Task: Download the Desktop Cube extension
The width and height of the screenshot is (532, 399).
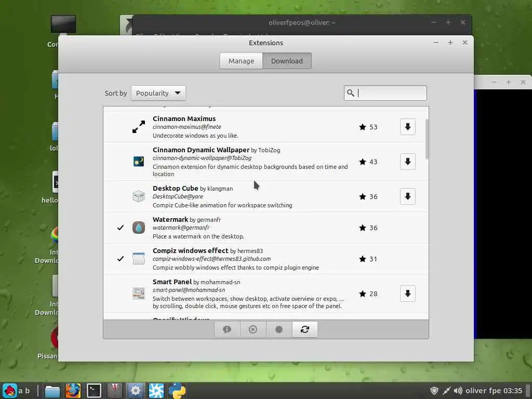Action: (407, 196)
